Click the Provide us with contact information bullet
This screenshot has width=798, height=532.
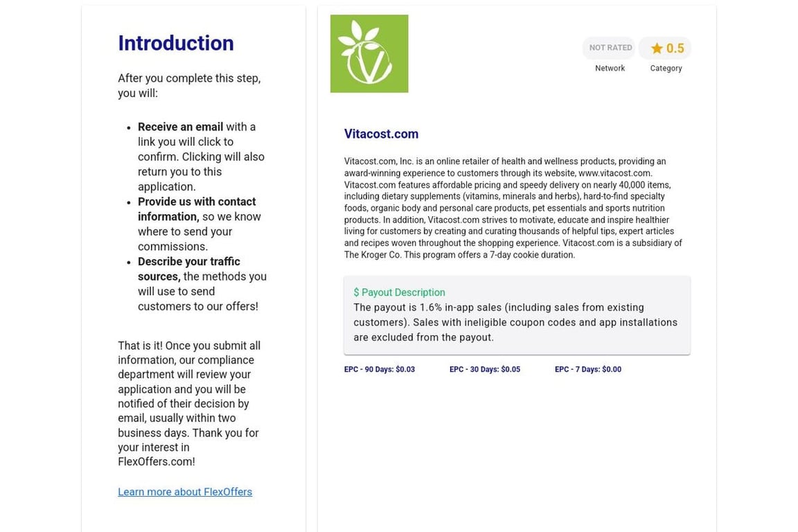[x=199, y=224]
